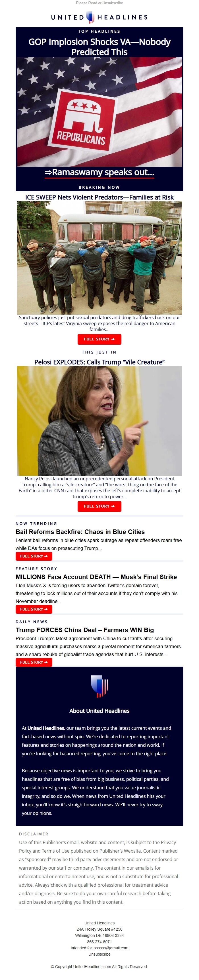The height and width of the screenshot is (980, 199).
Task: Click FULL STORY under China Deal article
Action: (x=34, y=662)
